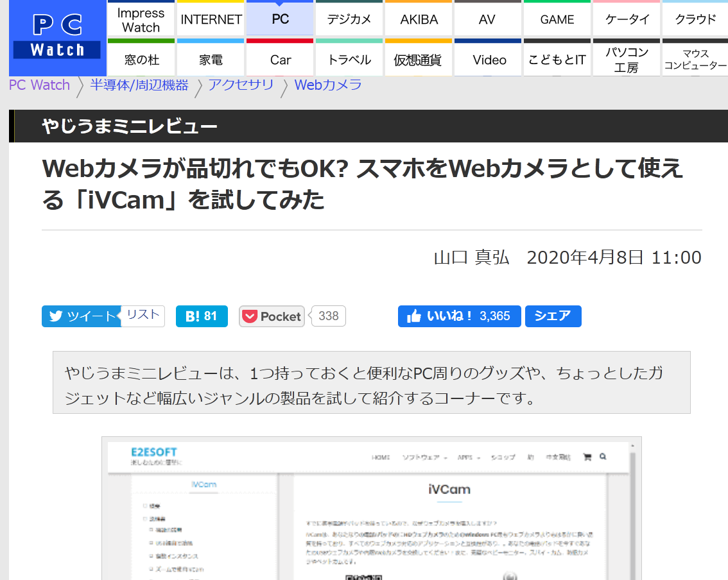Go to the Video tab
This screenshot has height=580, width=728.
[487, 58]
